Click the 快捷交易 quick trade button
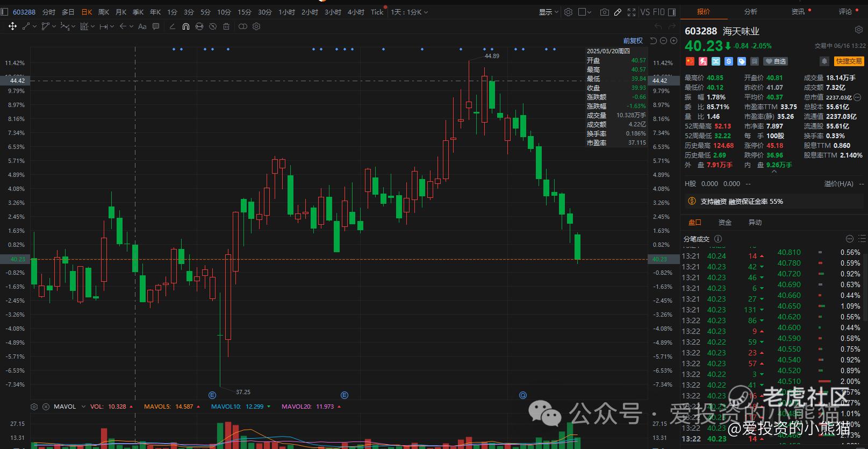The width and height of the screenshot is (868, 449). [x=849, y=61]
